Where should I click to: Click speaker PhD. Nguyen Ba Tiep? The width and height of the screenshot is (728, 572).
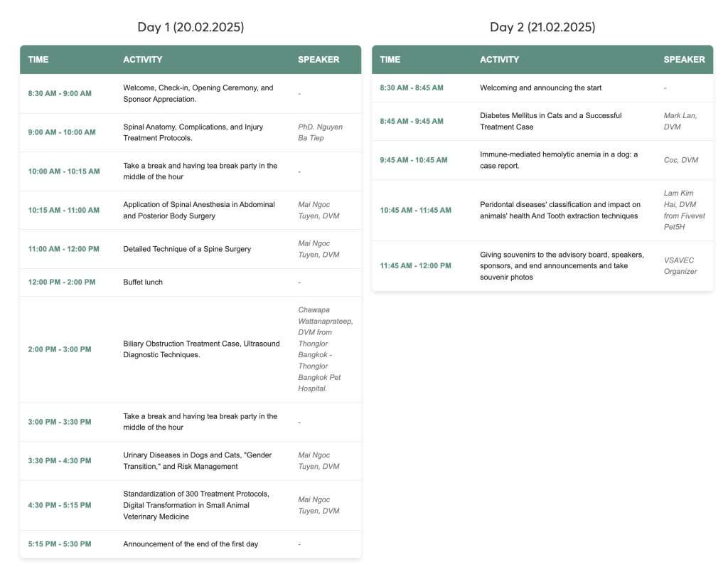321,132
